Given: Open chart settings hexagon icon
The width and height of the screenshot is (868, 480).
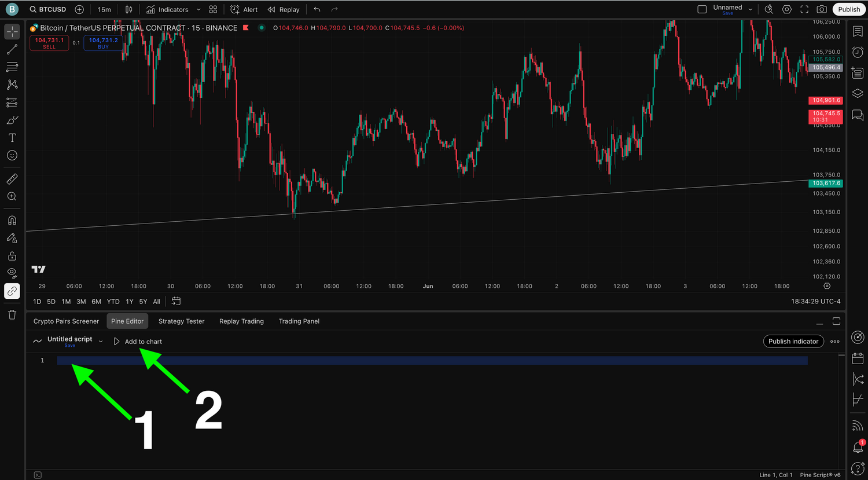Looking at the screenshot, I should pyautogui.click(x=787, y=9).
